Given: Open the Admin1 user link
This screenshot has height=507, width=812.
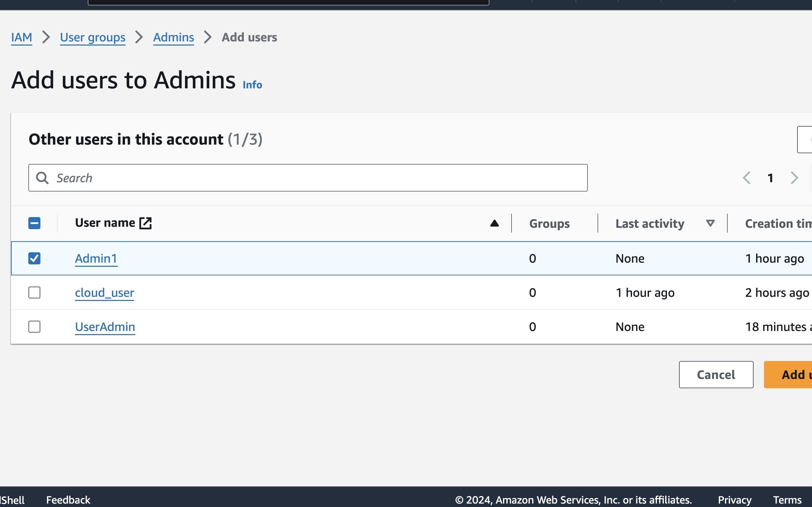Looking at the screenshot, I should point(96,259).
